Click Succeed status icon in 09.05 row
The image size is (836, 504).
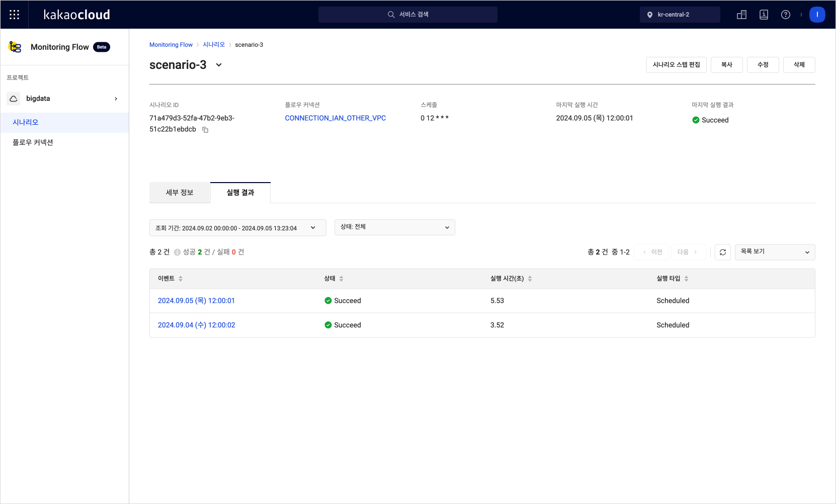pyautogui.click(x=328, y=301)
